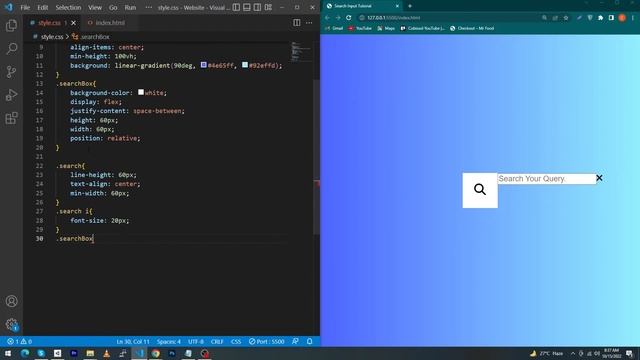Click the code minimap preview
The width and height of the screenshot is (640, 360).
tap(301, 51)
